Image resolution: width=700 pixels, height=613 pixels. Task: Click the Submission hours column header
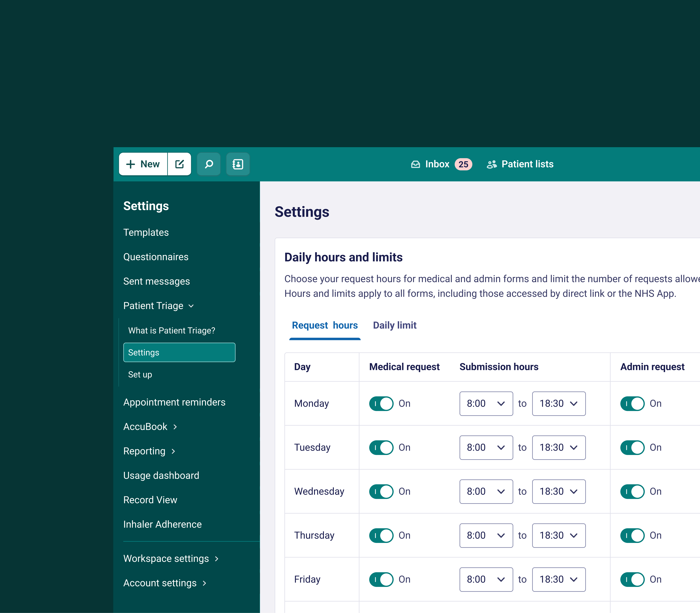499,367
